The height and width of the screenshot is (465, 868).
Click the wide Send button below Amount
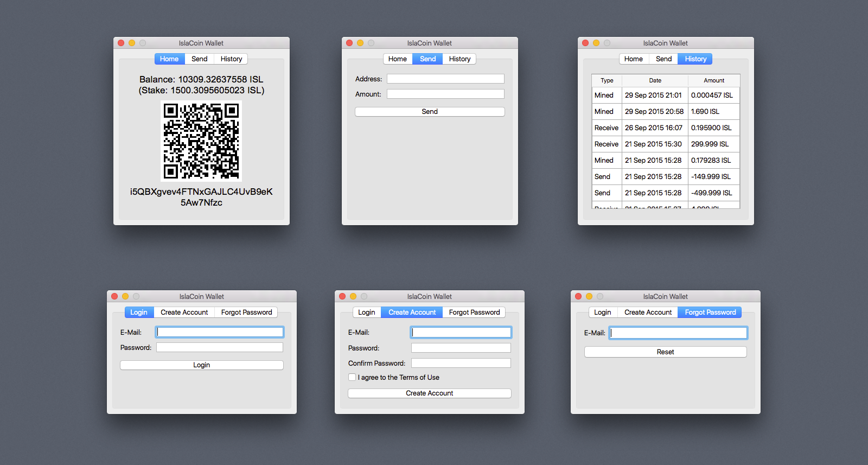(430, 111)
